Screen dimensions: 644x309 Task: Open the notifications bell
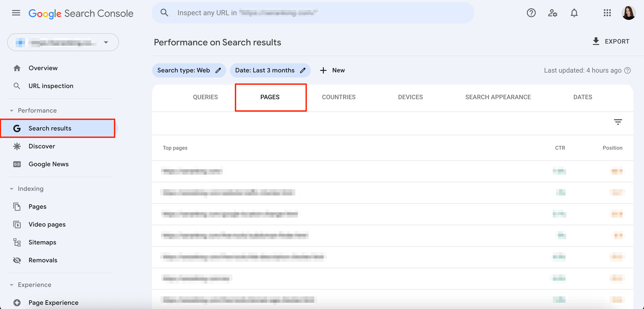coord(574,13)
